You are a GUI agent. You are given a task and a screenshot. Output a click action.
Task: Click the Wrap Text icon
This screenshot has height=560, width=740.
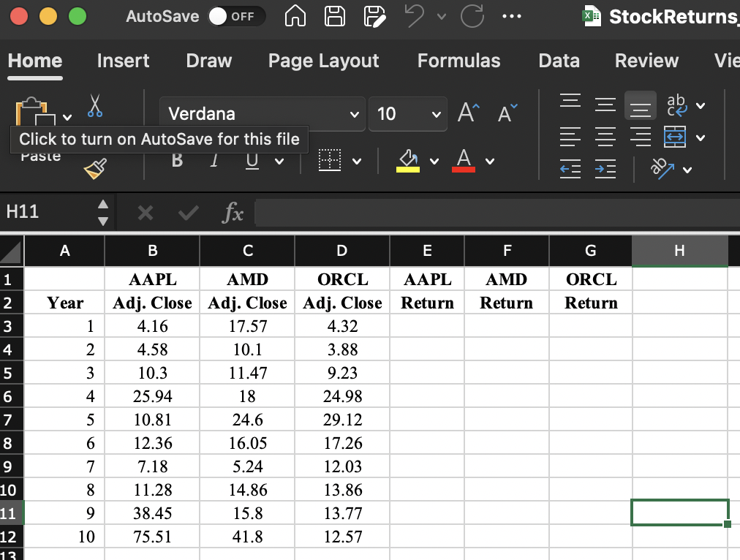[676, 105]
